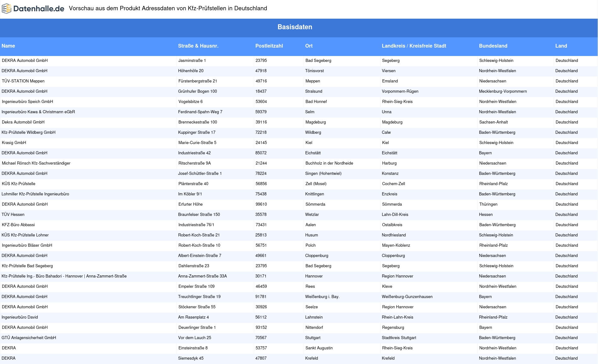Select the Land column header
Viewport: 598px width, 364px height.
561,46
